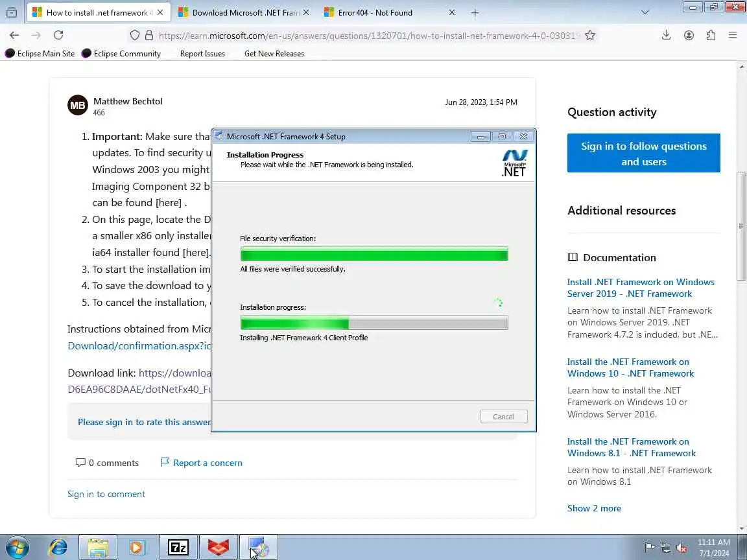Open the Firefox account icon

pos(689,35)
